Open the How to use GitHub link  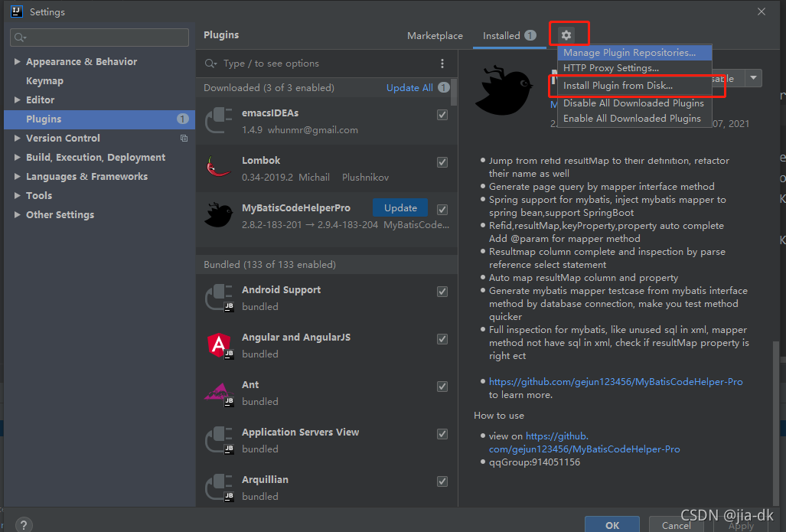[x=585, y=442]
